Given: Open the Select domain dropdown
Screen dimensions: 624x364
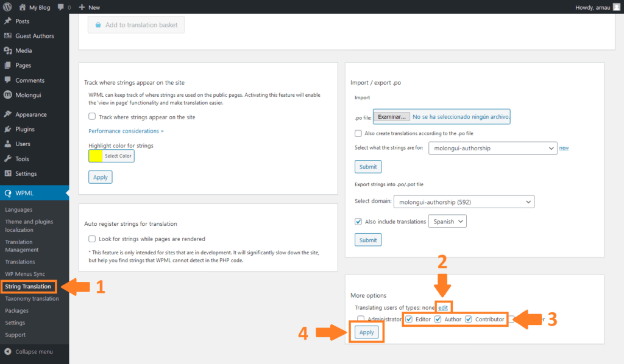Looking at the screenshot, I should pyautogui.click(x=464, y=202).
